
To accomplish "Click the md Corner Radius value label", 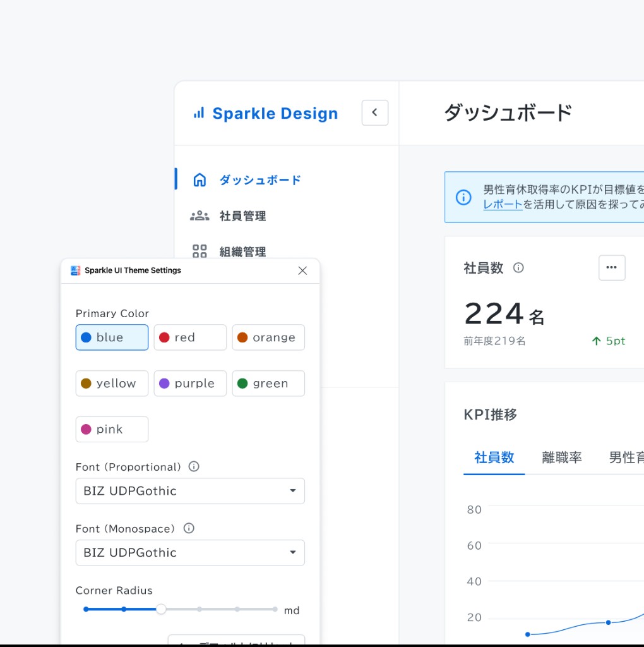I will tap(292, 610).
